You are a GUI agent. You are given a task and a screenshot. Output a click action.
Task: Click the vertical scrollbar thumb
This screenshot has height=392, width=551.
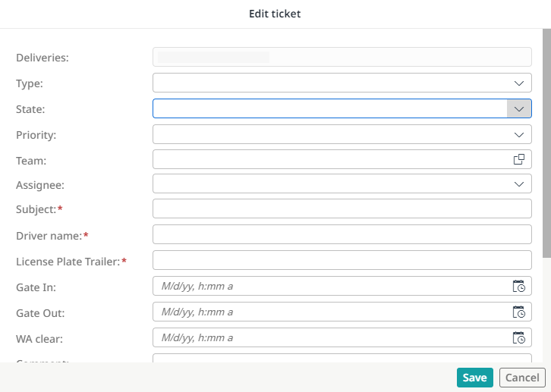pyautogui.click(x=546, y=143)
